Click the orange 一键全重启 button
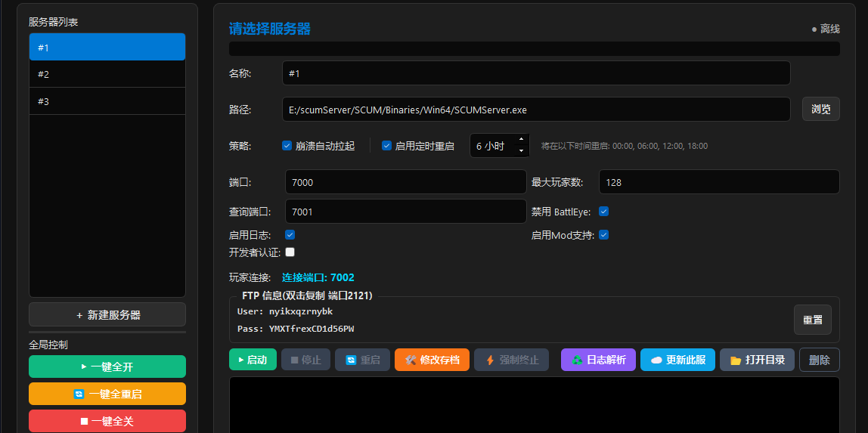 (x=107, y=394)
